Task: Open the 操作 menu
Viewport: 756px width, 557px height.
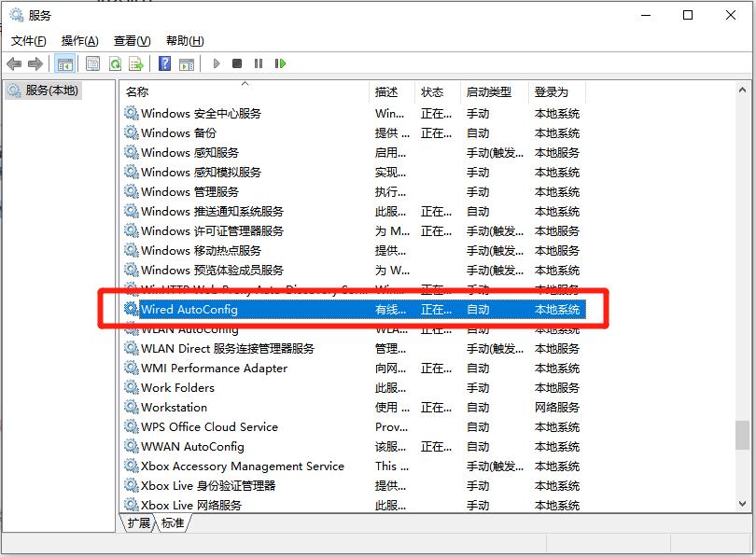Action: click(79, 40)
